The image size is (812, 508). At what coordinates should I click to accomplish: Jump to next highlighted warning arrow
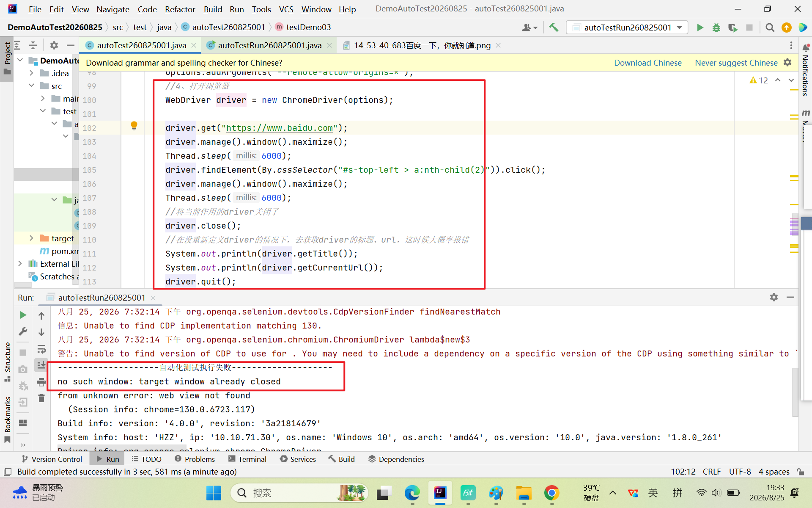coord(791,80)
